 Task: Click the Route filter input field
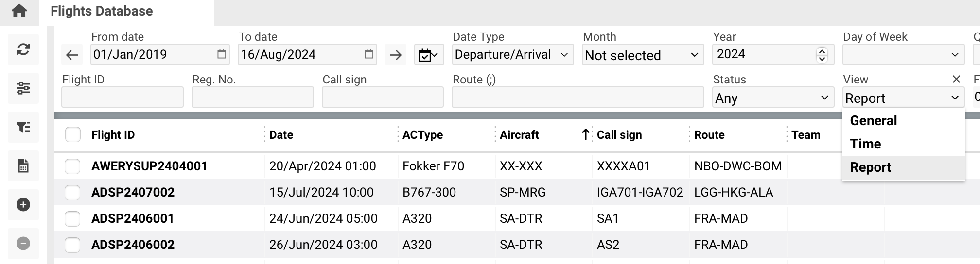[577, 98]
